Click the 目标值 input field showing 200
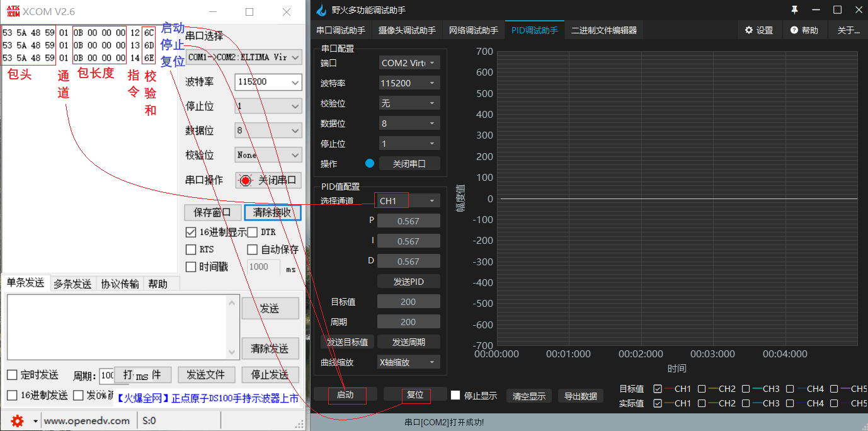The image size is (868, 431). [x=408, y=302]
